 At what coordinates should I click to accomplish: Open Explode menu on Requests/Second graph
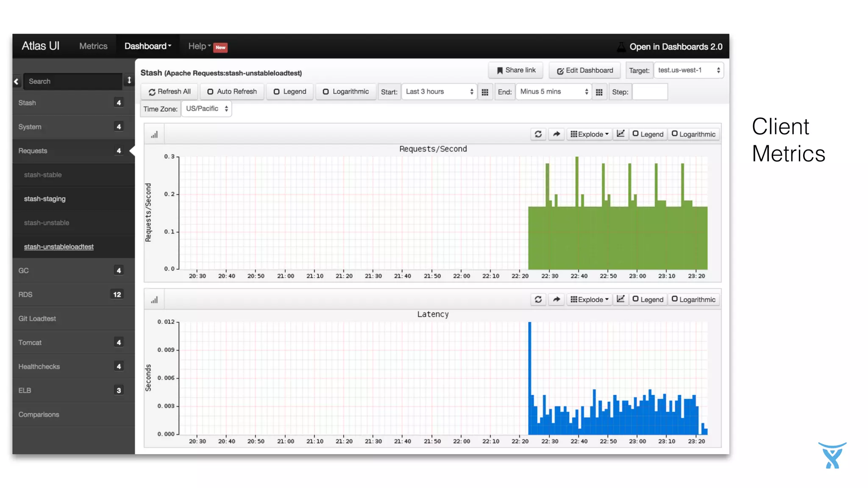[590, 134]
